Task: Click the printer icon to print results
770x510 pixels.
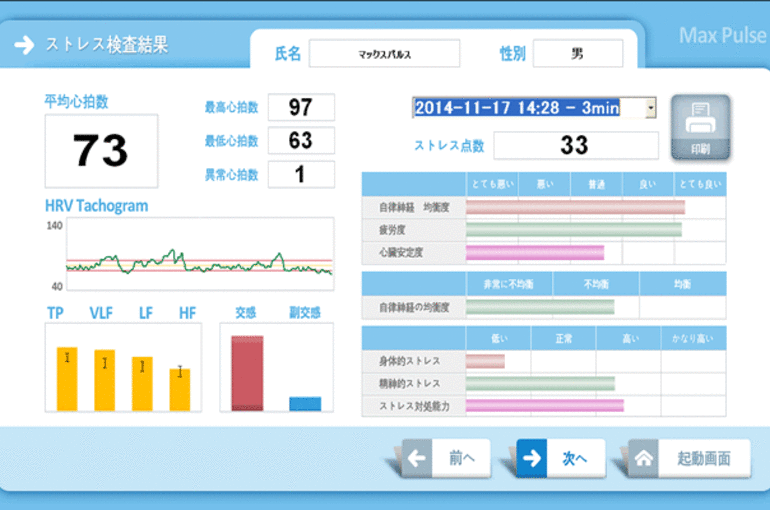Action: tap(700, 123)
